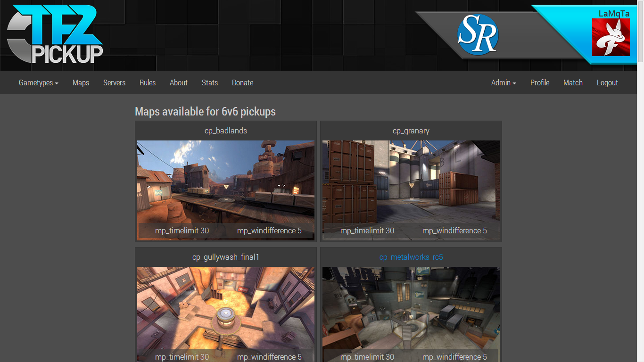Viewport: 644px width, 362px height.
Task: Click the blue SR circular logo
Action: click(x=478, y=34)
